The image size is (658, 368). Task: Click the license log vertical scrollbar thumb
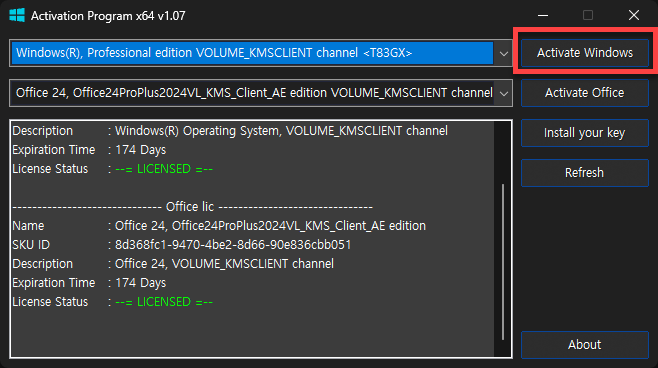point(503,262)
